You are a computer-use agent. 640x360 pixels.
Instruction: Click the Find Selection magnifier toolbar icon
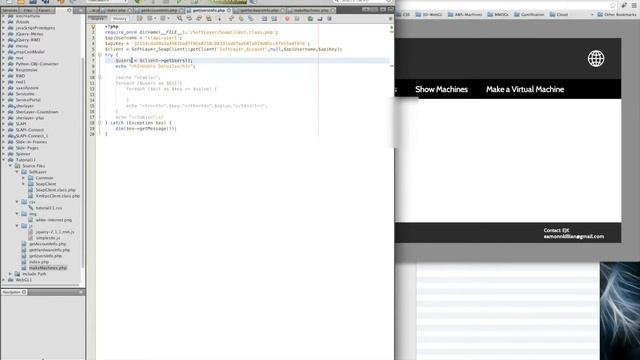coord(180,18)
